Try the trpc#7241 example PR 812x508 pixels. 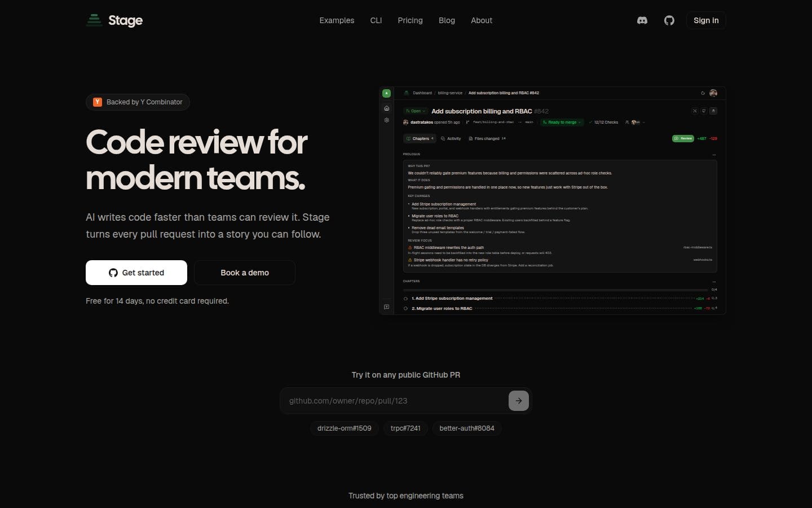coord(405,428)
